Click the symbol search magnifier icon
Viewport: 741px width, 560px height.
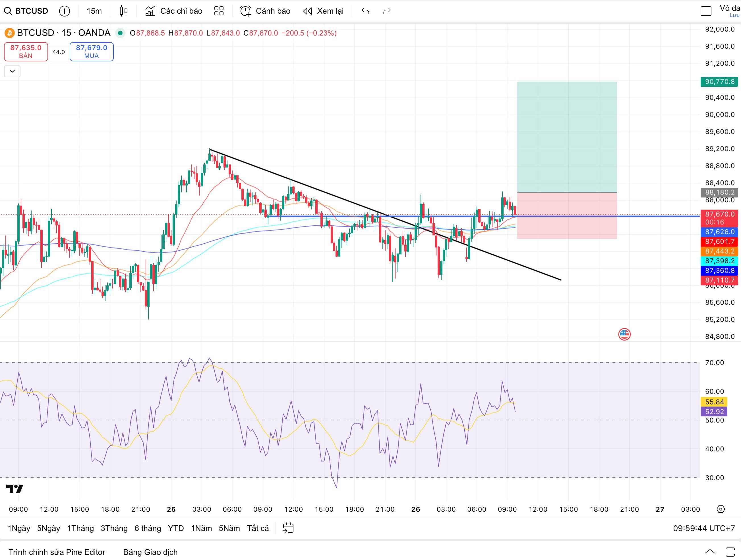pos(8,11)
